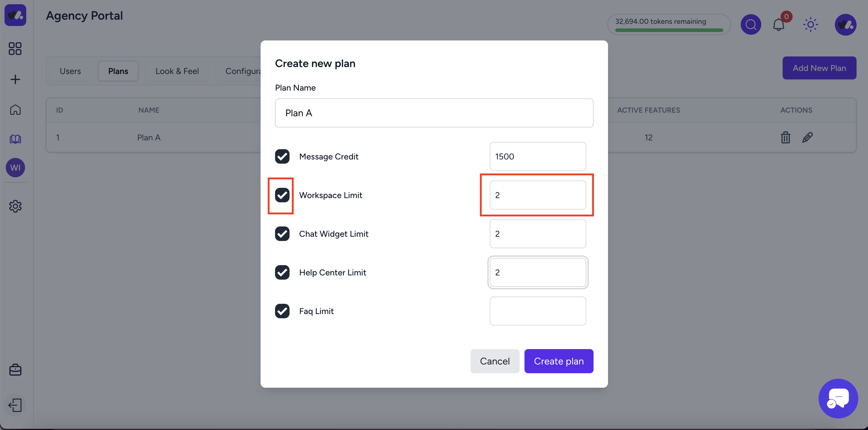Delete Plan A using trash icon

(785, 137)
